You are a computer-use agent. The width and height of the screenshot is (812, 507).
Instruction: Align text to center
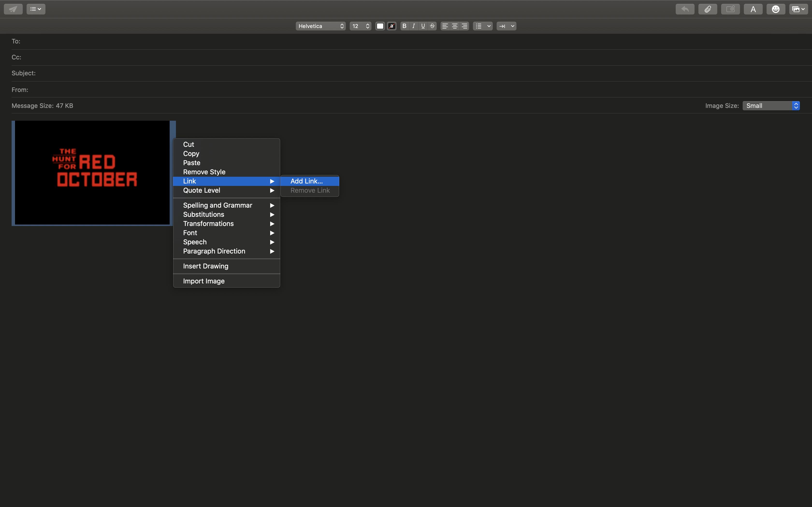[455, 26]
